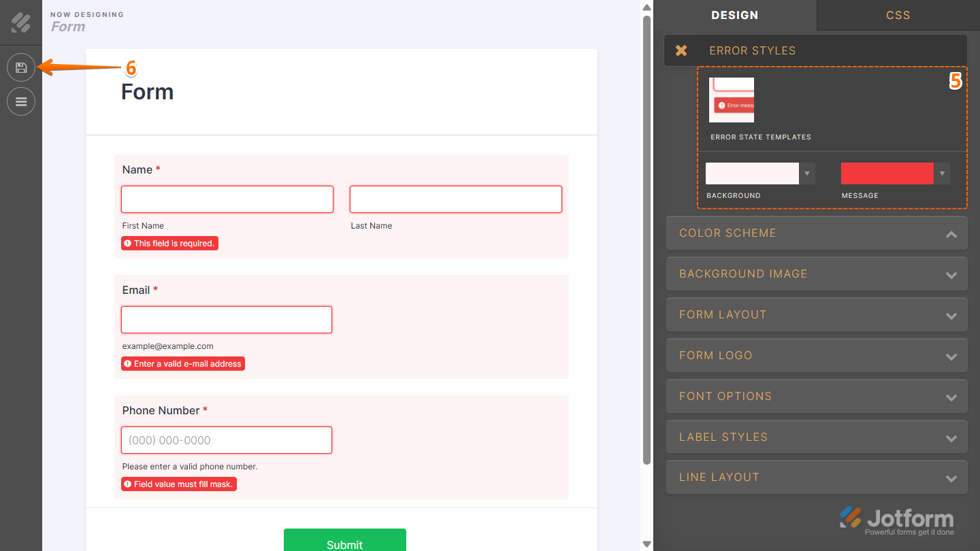
Task: Click inside the First Name input field
Action: click(x=227, y=199)
